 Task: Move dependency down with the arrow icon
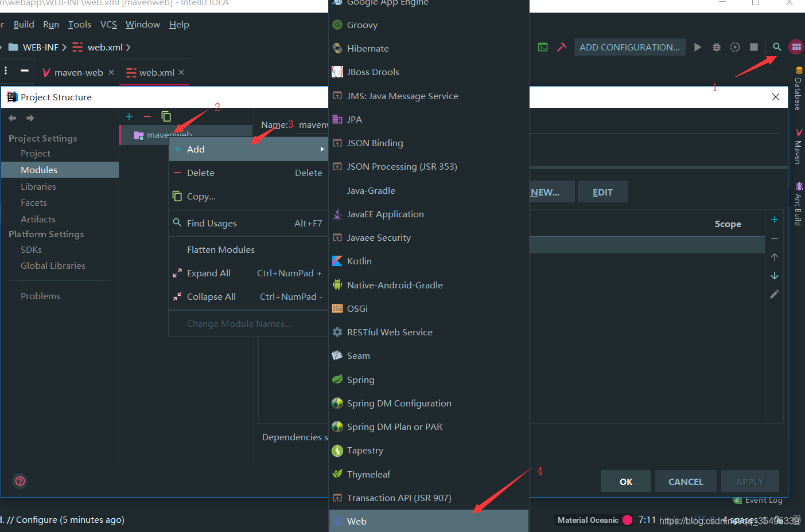[x=775, y=276]
